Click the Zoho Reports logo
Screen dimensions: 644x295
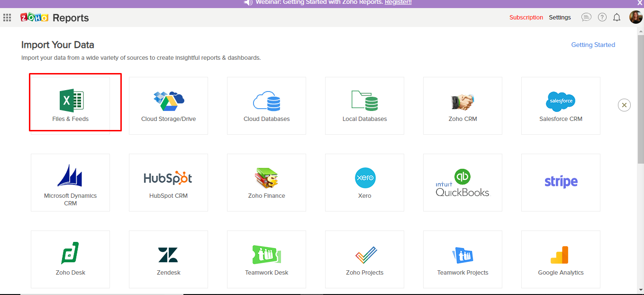[54, 18]
